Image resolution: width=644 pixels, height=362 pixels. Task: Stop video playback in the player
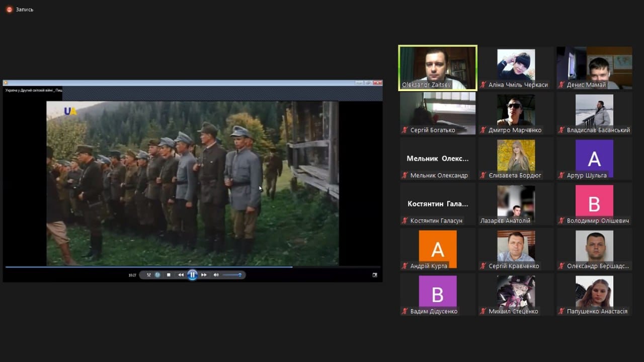point(169,275)
